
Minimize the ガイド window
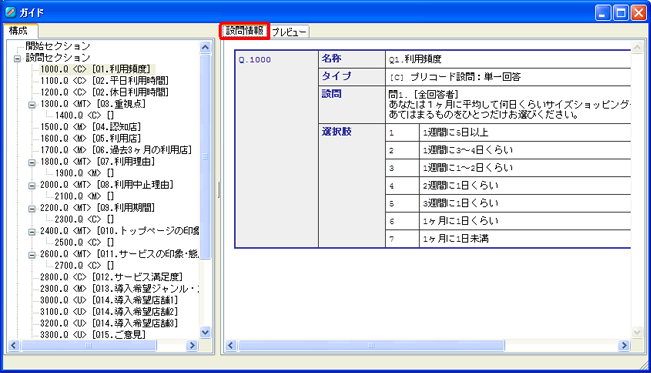click(x=603, y=13)
